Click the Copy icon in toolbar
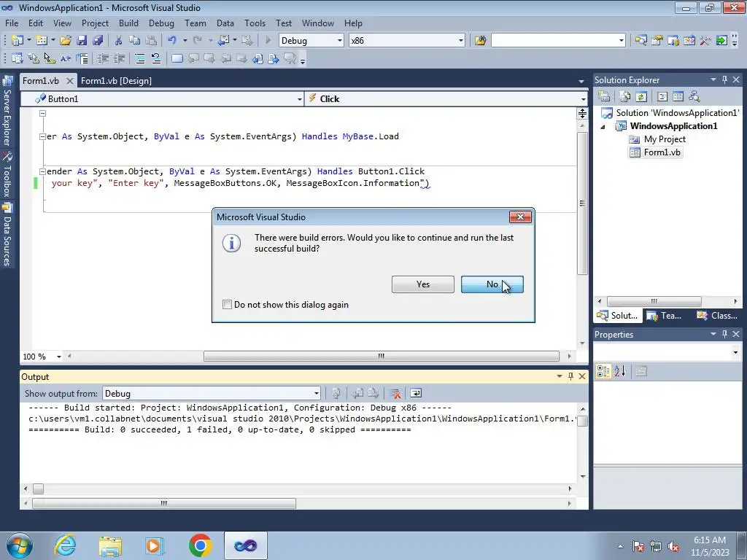 tap(135, 41)
